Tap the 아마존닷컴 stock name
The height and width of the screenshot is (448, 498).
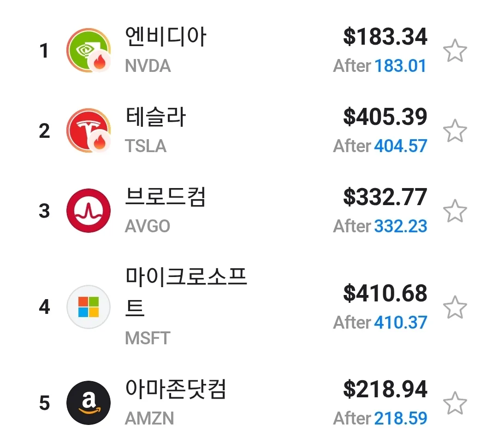[176, 390]
